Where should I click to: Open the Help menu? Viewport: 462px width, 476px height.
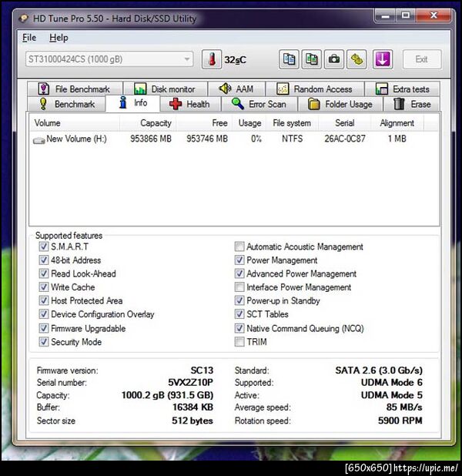pyautogui.click(x=59, y=38)
